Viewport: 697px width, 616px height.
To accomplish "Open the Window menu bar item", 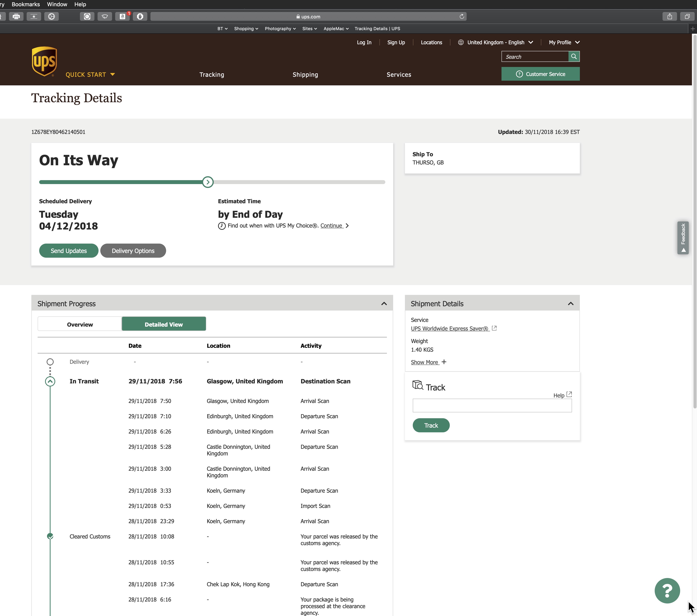I will [57, 5].
